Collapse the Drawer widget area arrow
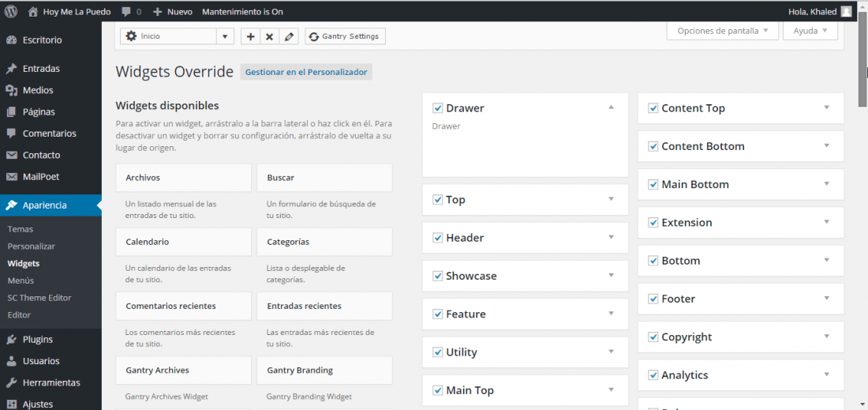The image size is (868, 410). coord(611,107)
